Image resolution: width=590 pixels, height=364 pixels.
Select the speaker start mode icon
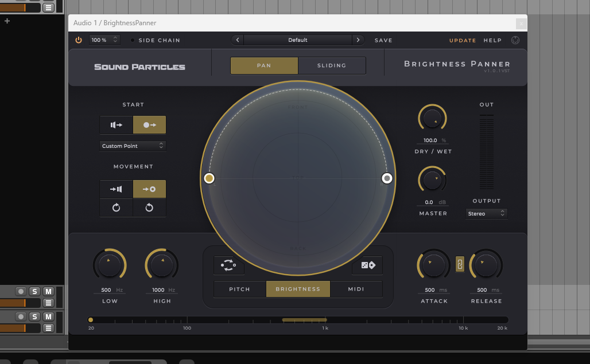click(x=117, y=125)
